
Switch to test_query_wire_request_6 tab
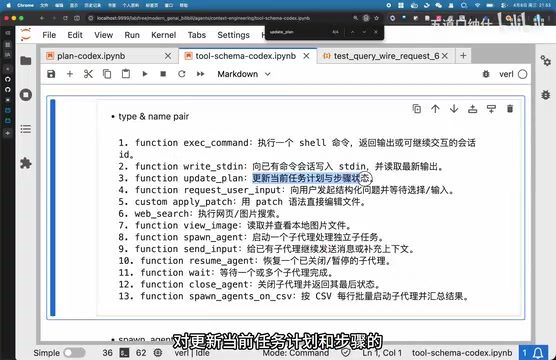coord(386,56)
